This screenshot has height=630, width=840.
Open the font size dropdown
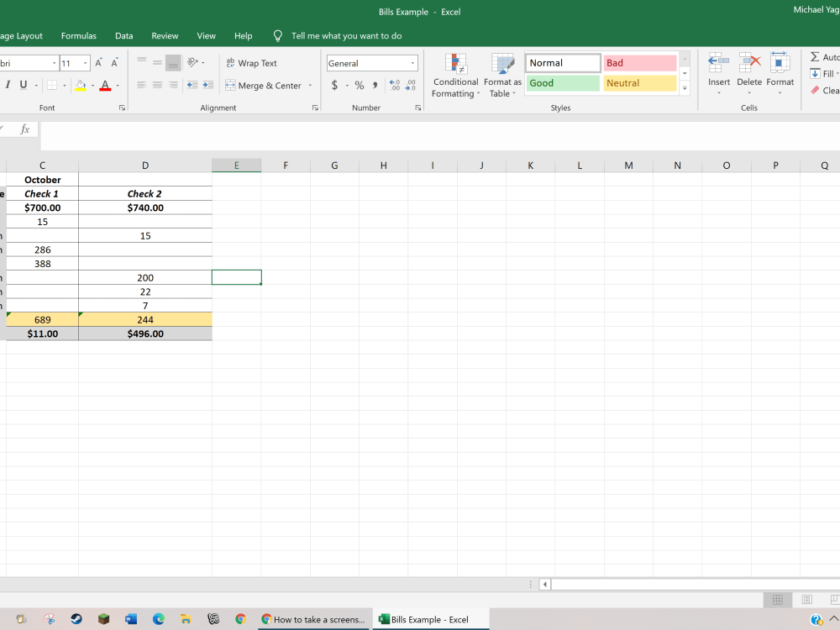(85, 63)
